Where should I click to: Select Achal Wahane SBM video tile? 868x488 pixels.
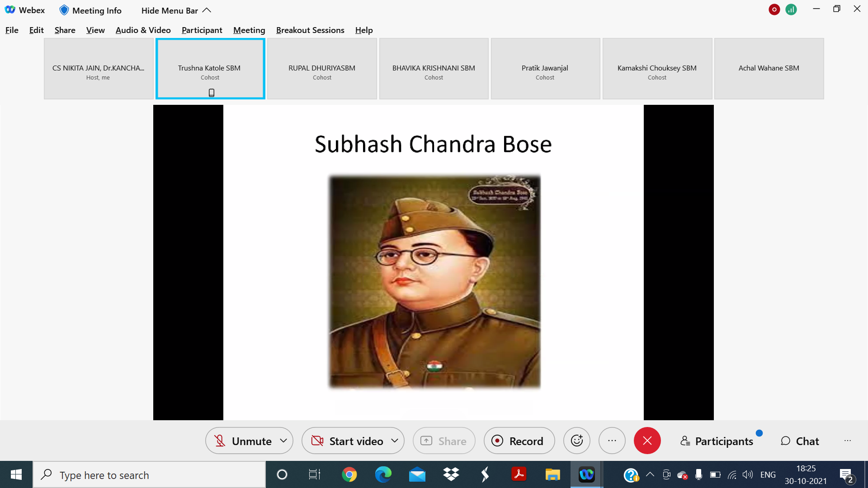769,69
